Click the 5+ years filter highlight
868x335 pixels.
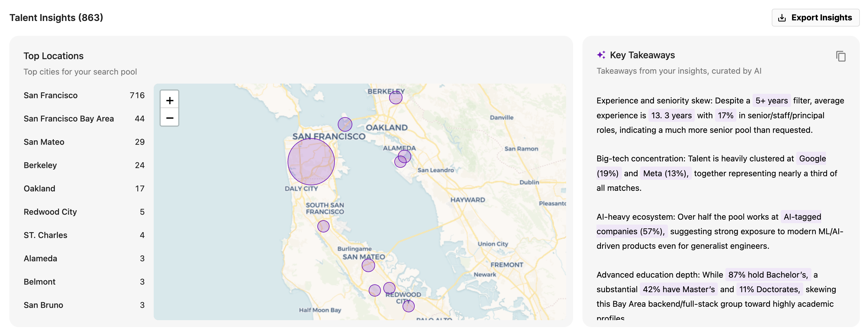771,101
